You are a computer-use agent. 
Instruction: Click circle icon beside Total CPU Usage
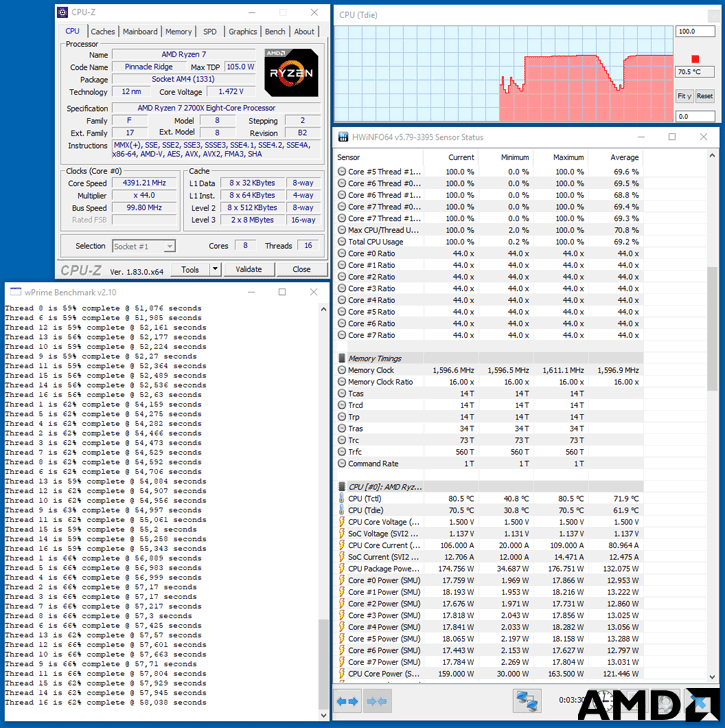pos(342,241)
